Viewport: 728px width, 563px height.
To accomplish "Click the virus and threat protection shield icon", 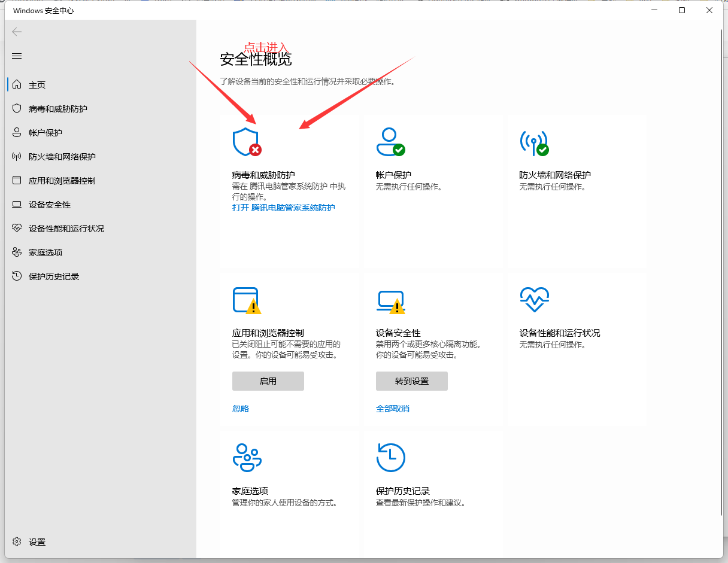I will coord(245,142).
